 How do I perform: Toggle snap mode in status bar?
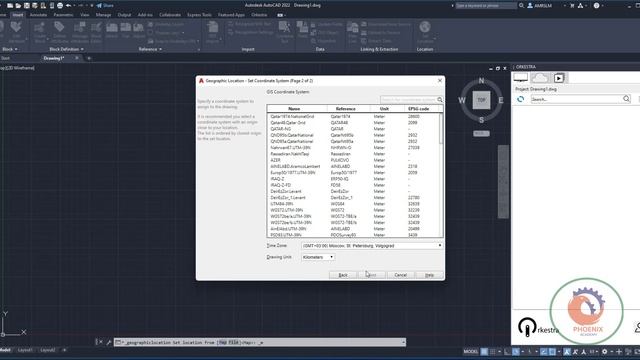pyautogui.click(x=493, y=351)
